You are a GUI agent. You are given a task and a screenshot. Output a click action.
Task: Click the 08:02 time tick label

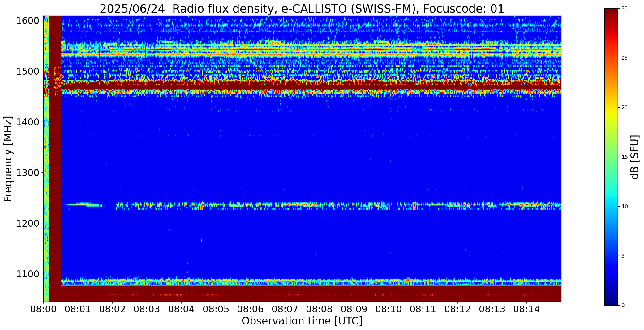[112, 309]
